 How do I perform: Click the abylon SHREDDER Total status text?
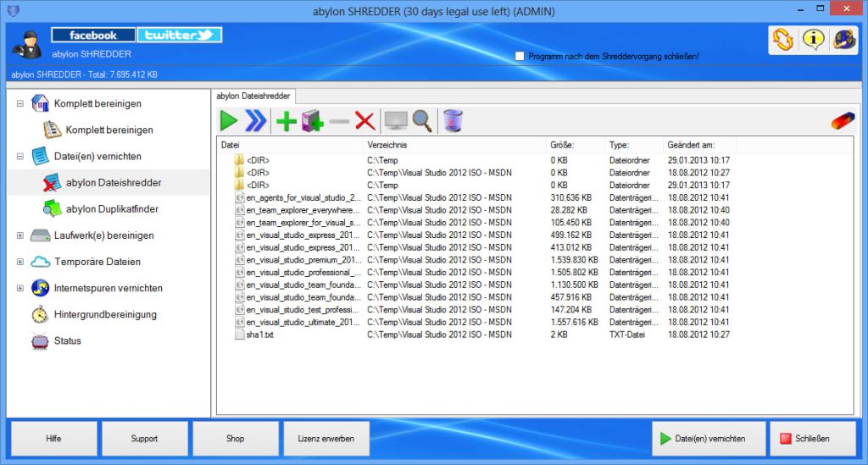(84, 75)
